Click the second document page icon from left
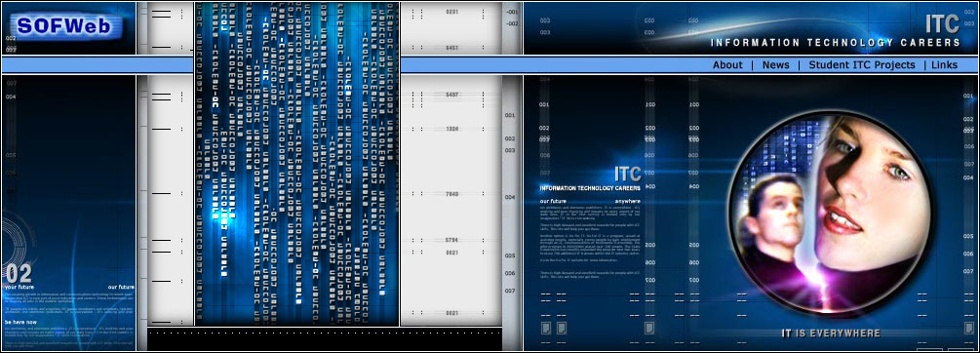This screenshot has height=353, width=980. pyautogui.click(x=562, y=328)
